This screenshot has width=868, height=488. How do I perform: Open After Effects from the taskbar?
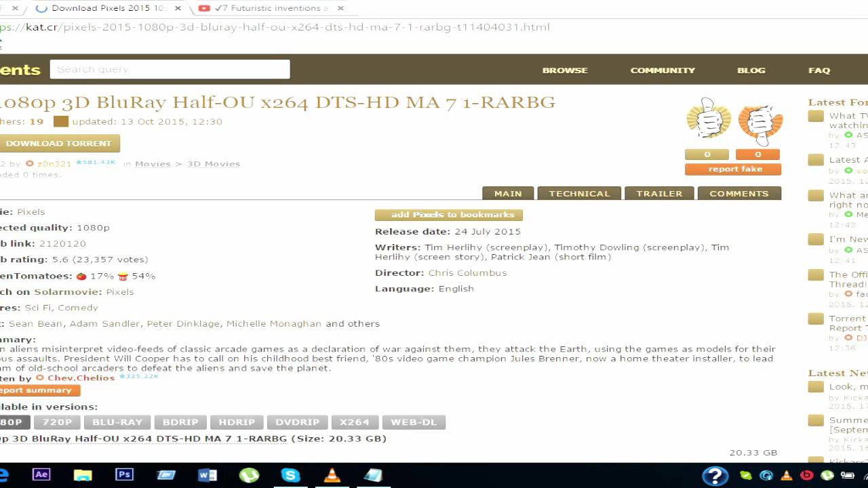41,475
